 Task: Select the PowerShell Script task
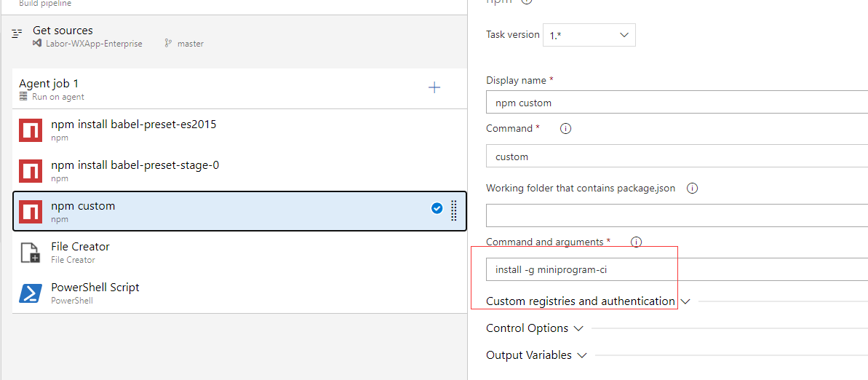tap(239, 293)
